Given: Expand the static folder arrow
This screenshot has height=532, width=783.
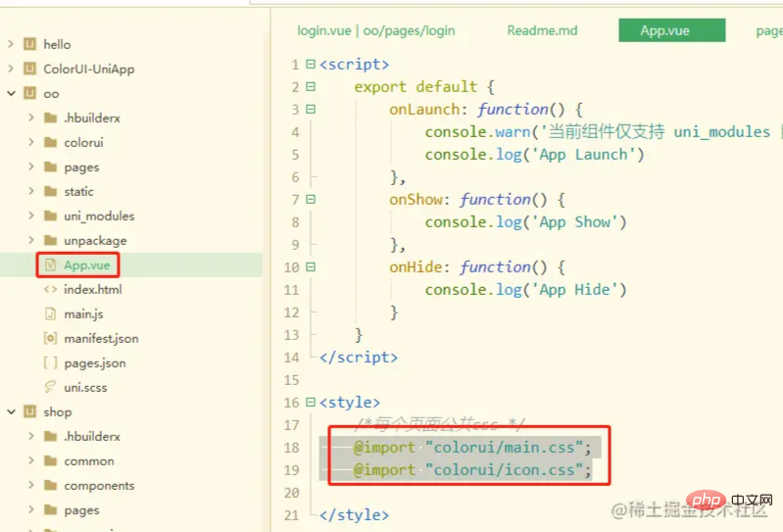Looking at the screenshot, I should point(31,191).
